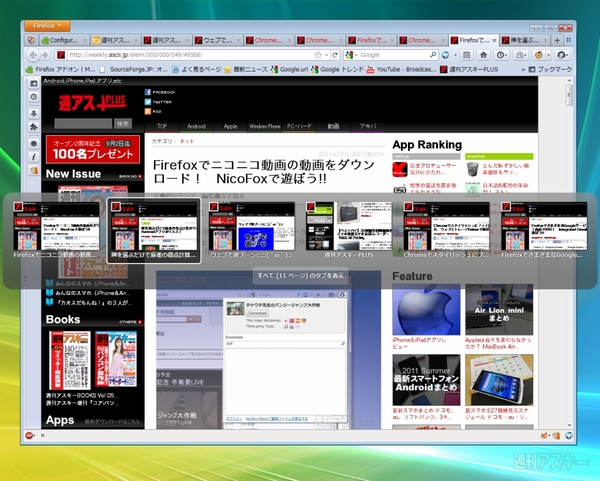Open the pinned first tab icon

[31, 40]
